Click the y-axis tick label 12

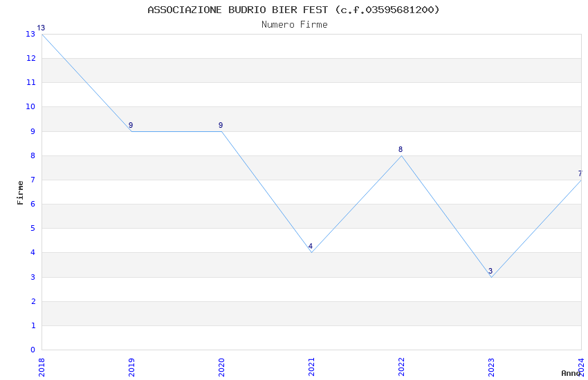click(30, 59)
